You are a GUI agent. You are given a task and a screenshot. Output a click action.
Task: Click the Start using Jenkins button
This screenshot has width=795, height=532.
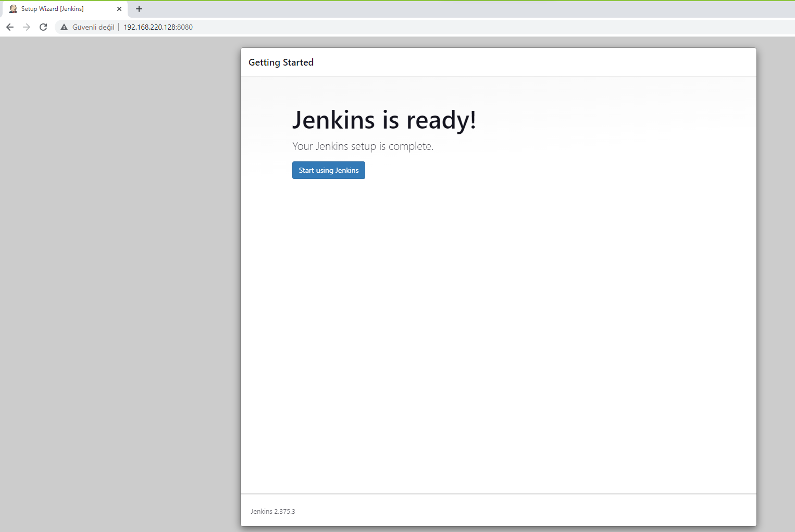click(328, 170)
